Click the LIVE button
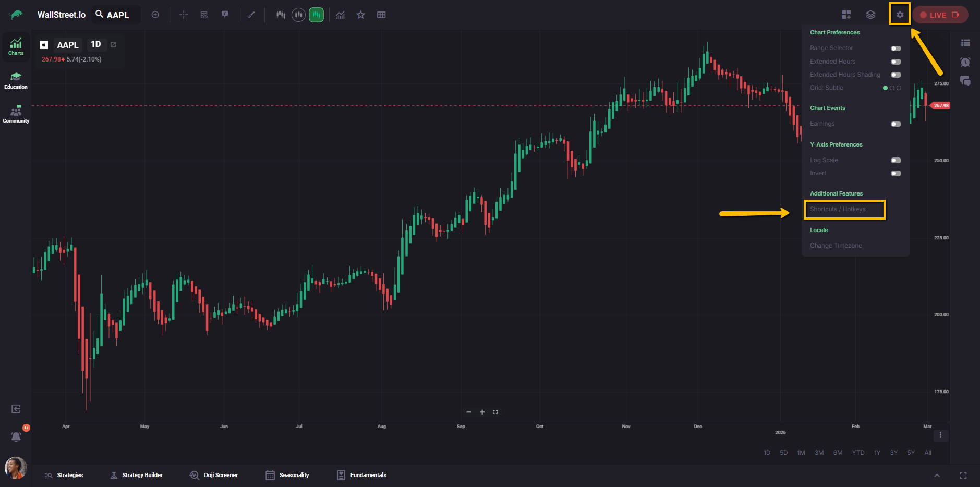This screenshot has height=487, width=980. tap(940, 15)
